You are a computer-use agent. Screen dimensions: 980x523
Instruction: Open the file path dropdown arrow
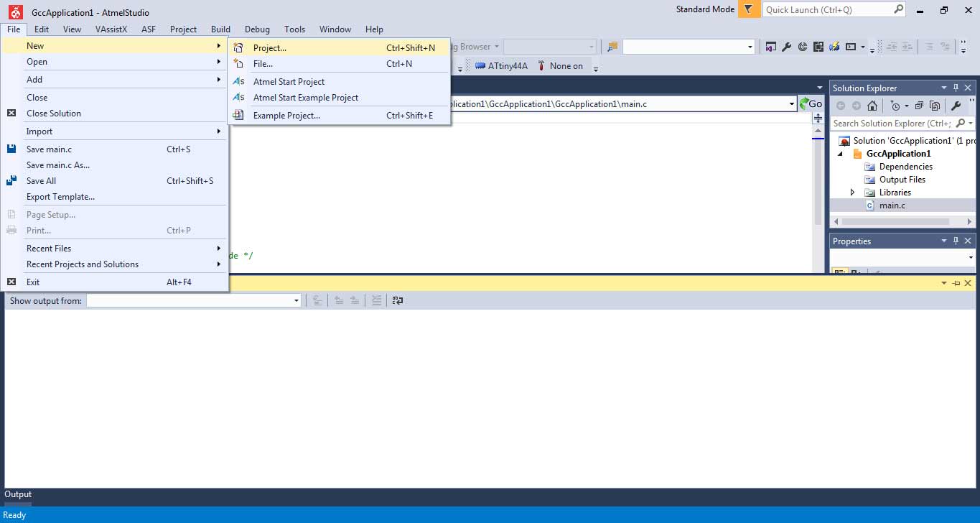(792, 103)
